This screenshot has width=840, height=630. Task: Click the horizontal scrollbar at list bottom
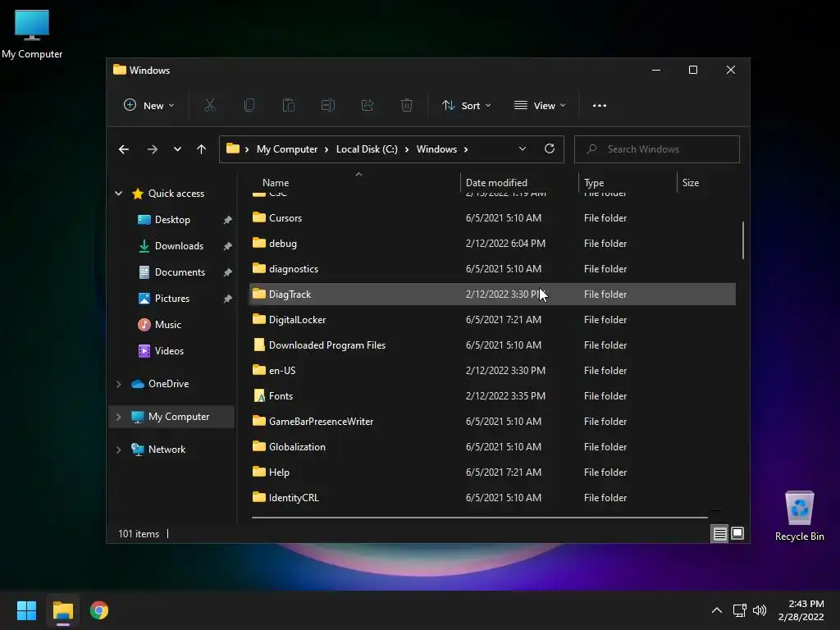click(479, 518)
